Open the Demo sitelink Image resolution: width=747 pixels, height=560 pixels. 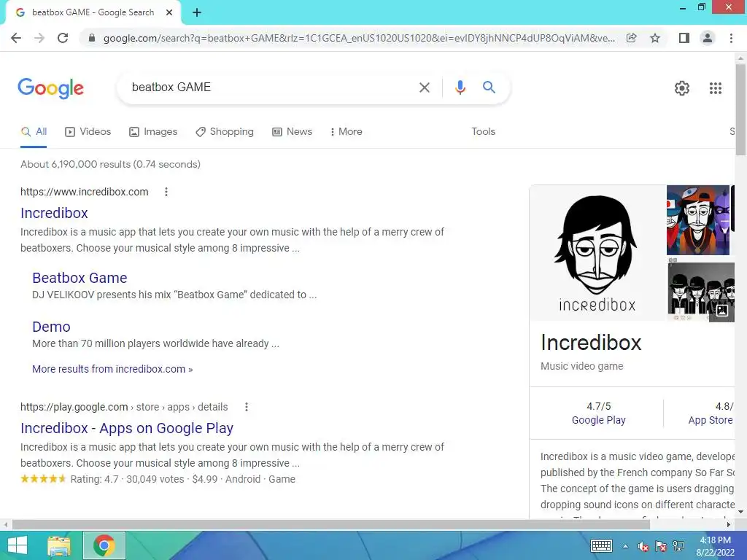point(52,327)
